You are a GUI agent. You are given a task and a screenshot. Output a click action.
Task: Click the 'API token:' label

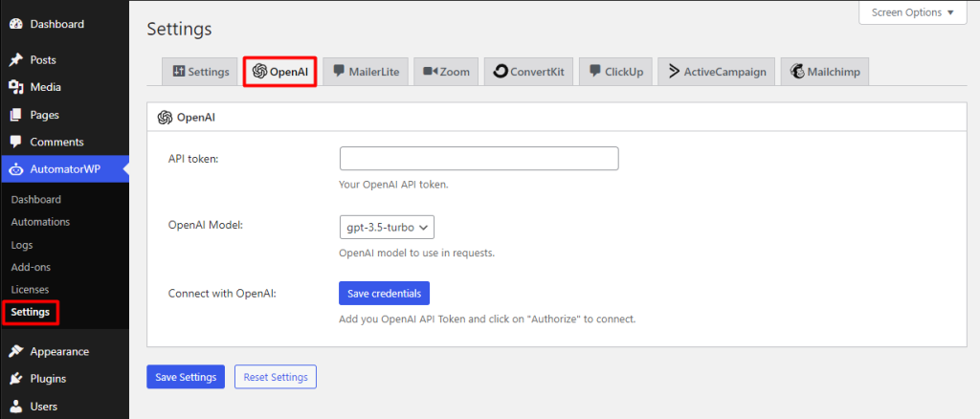(193, 159)
